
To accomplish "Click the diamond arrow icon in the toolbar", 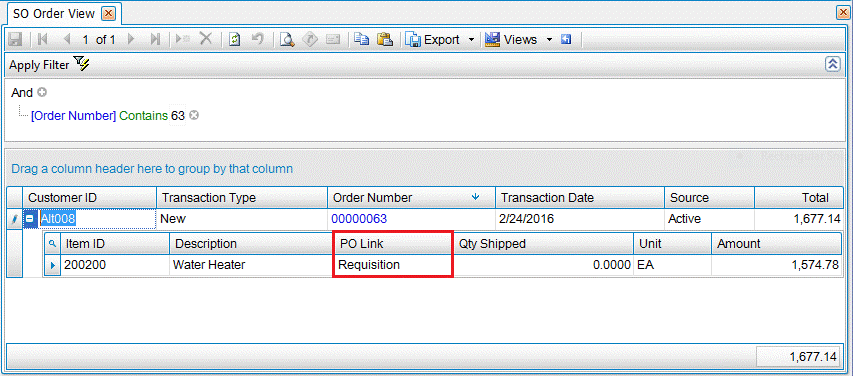I will [310, 40].
